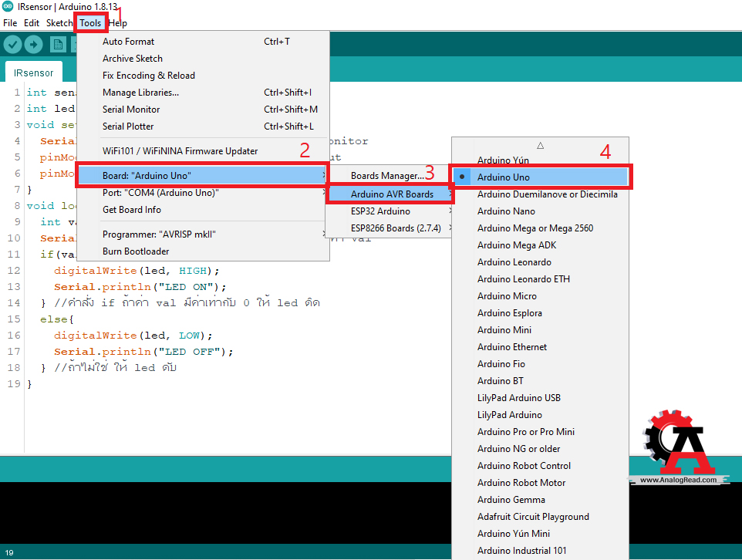Click code line Serial.println("LED OFF");
The height and width of the screenshot is (560, 742).
(x=143, y=352)
